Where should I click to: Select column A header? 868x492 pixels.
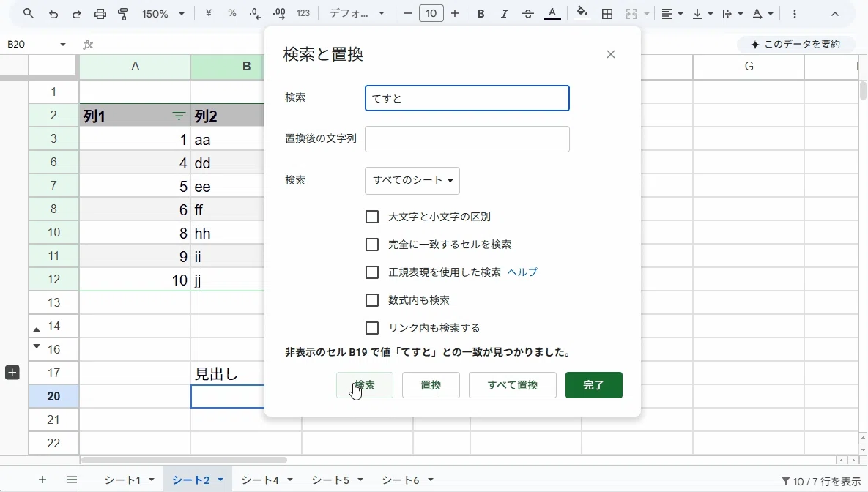(x=135, y=67)
